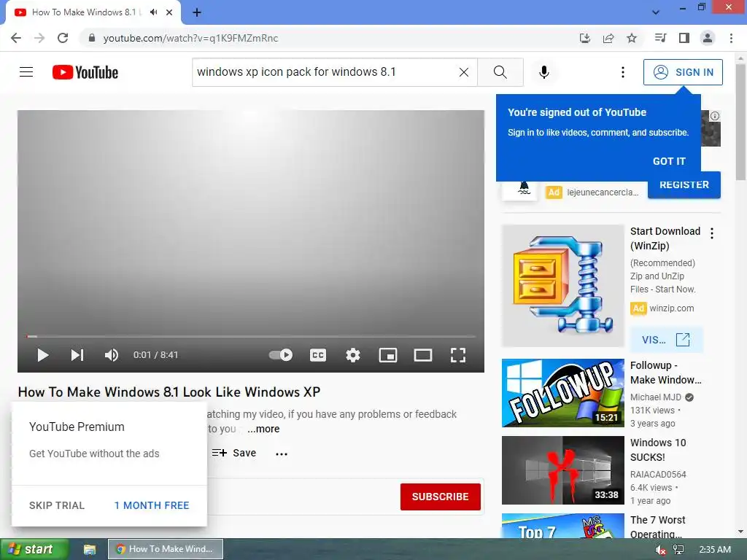Mute the tab via speaker icon
Image resolution: width=747 pixels, height=560 pixels.
(x=153, y=12)
